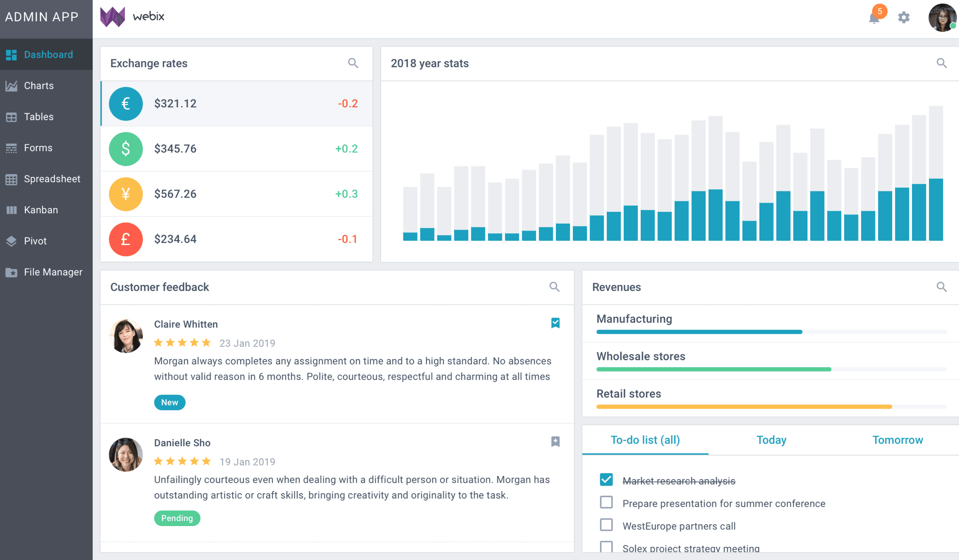This screenshot has height=560, width=959.
Task: Click the Tables icon in sidebar
Action: [x=11, y=117]
